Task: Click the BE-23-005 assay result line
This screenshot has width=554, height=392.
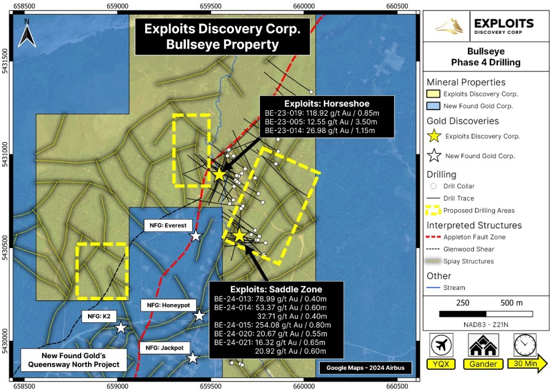Action: click(321, 122)
